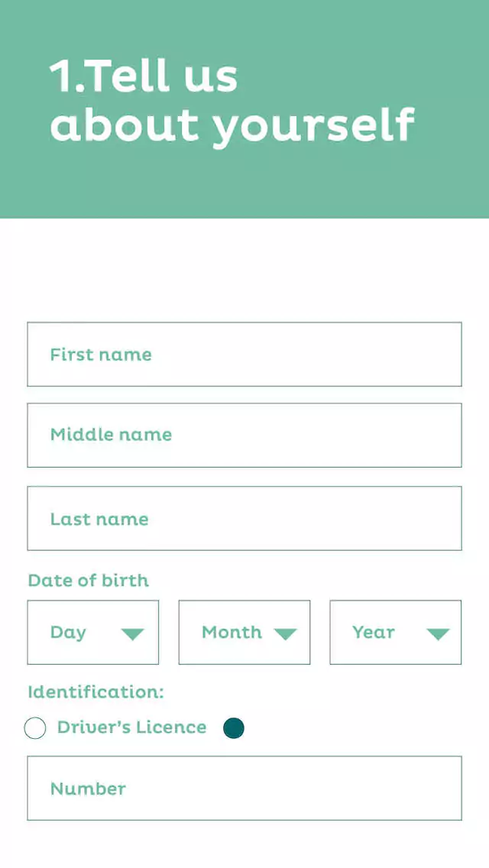Choose a month from the Month selector

tap(243, 633)
